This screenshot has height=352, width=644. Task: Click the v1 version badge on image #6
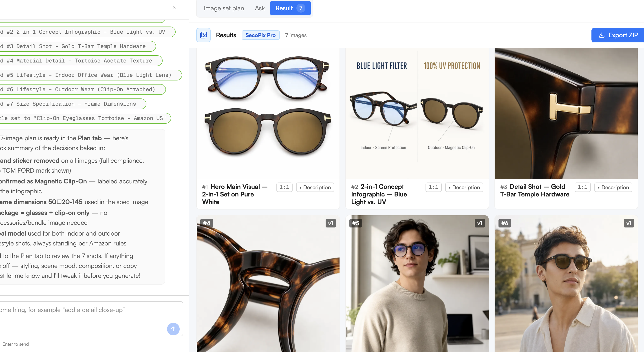click(629, 223)
